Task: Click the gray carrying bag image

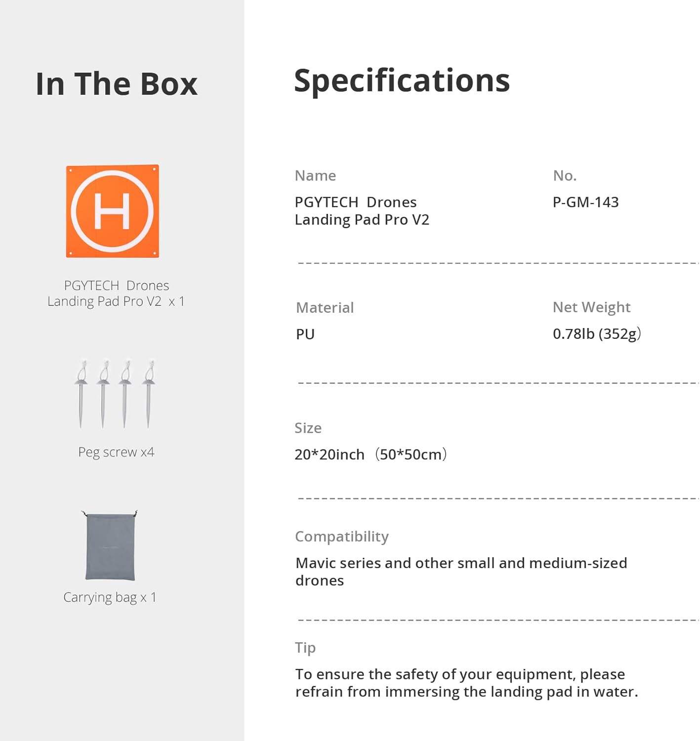Action: [110, 546]
